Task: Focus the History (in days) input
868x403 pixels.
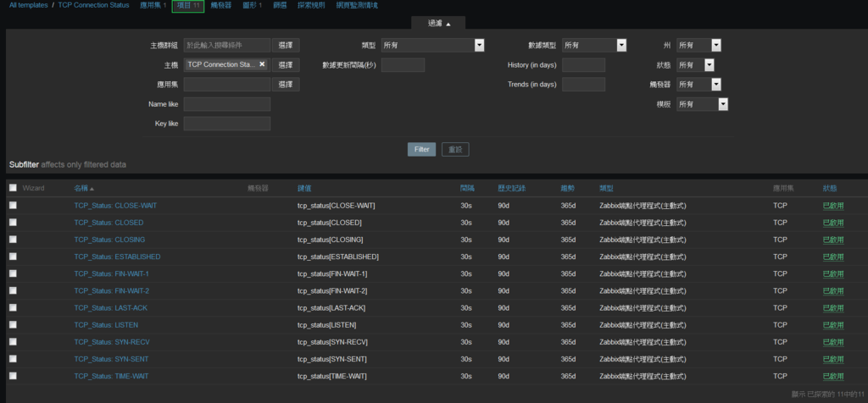Action: pos(583,64)
